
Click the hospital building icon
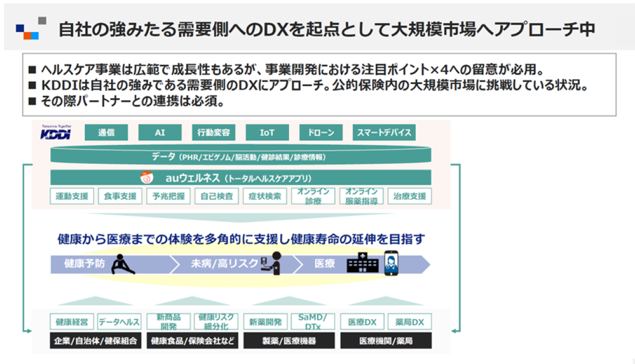[362, 264]
